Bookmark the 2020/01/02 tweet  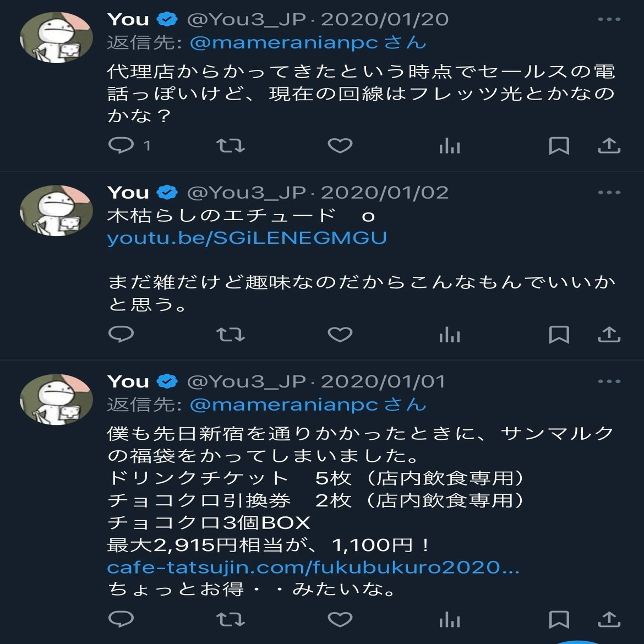[559, 335]
